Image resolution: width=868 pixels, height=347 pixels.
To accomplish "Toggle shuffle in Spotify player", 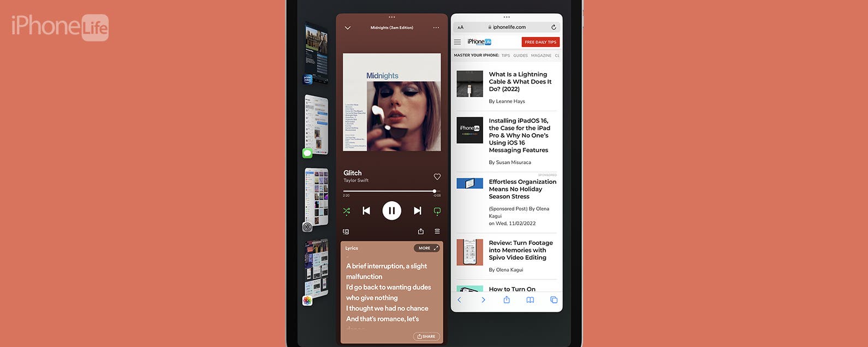I will 346,211.
